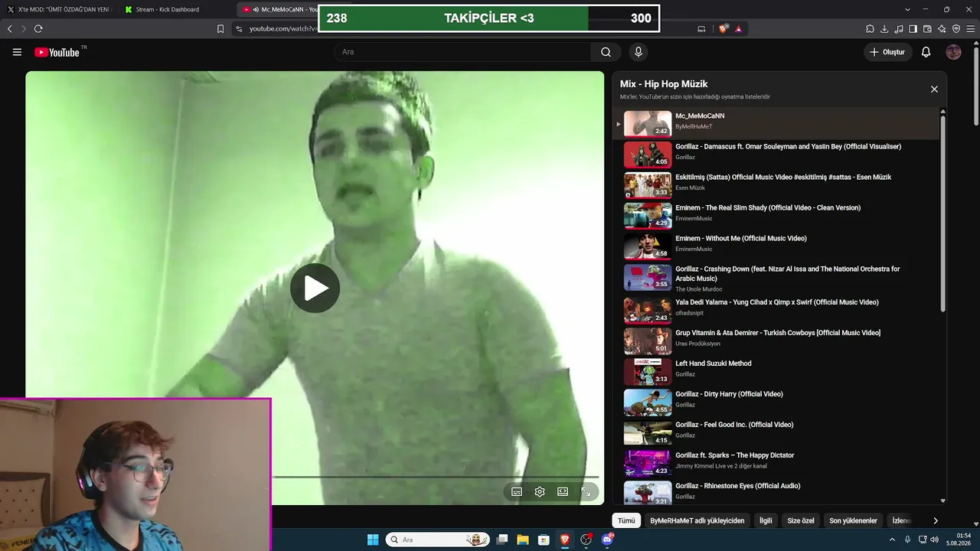Play Gorillaz - Feel Good Inc.
Image resolution: width=980 pixels, height=551 pixels.
[x=774, y=432]
